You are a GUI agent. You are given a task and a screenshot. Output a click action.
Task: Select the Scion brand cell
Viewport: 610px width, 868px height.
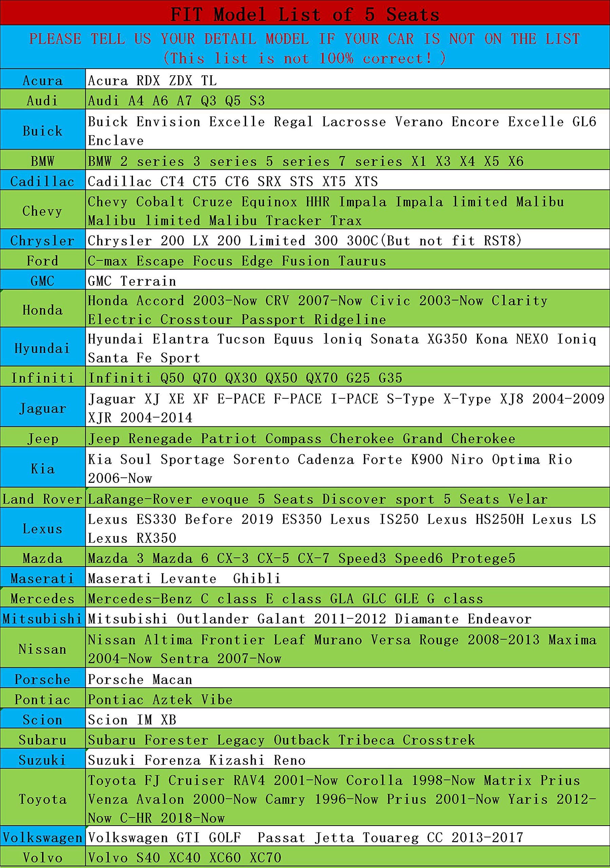pyautogui.click(x=43, y=718)
